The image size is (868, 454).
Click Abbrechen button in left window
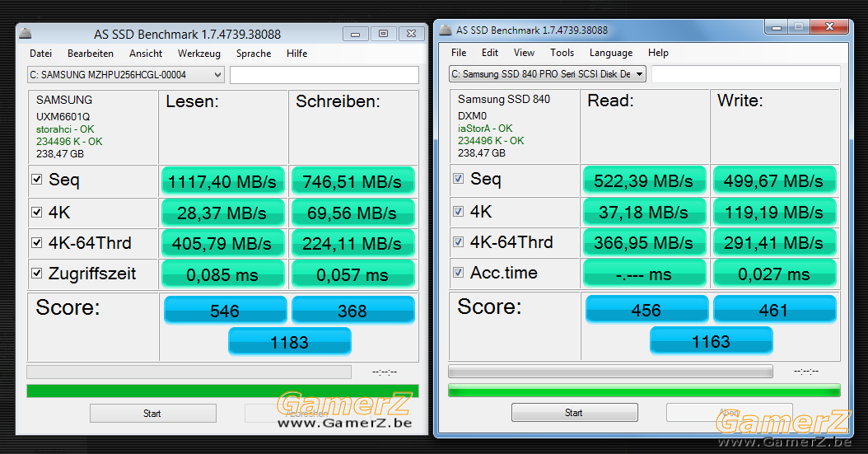tap(307, 413)
